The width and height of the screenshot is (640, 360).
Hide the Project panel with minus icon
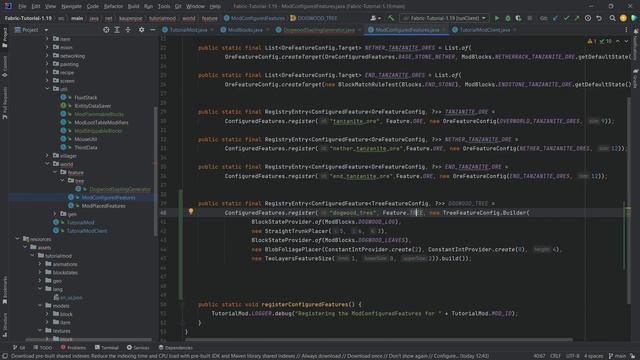click(152, 30)
